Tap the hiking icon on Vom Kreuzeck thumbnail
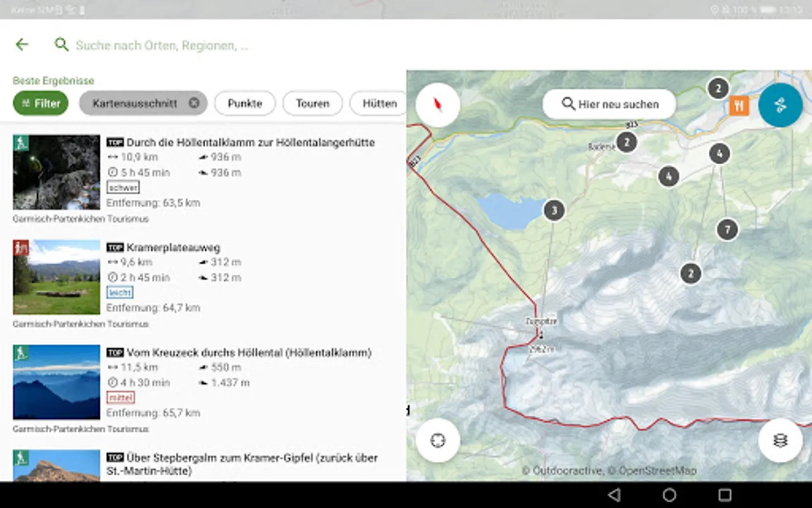This screenshot has height=508, width=812. 21,353
